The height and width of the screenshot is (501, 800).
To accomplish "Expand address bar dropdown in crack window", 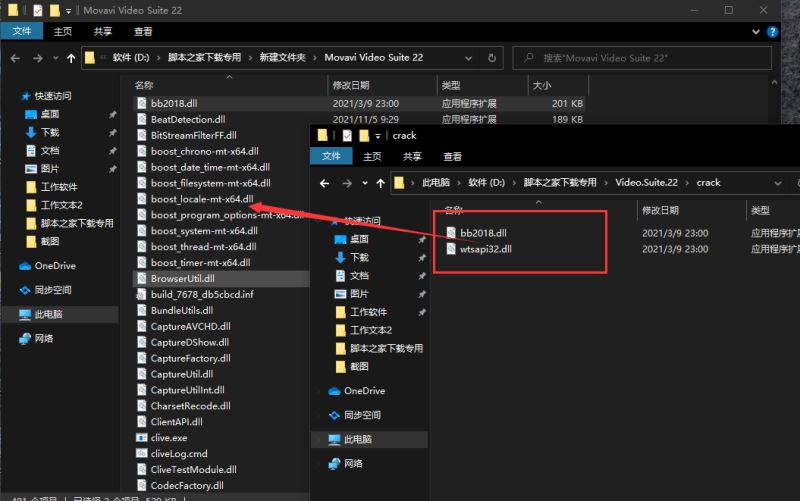I will point(778,183).
